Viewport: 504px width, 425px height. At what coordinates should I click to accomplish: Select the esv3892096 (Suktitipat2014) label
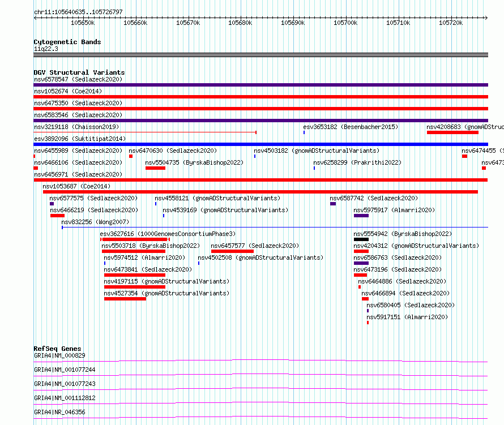click(x=80, y=139)
